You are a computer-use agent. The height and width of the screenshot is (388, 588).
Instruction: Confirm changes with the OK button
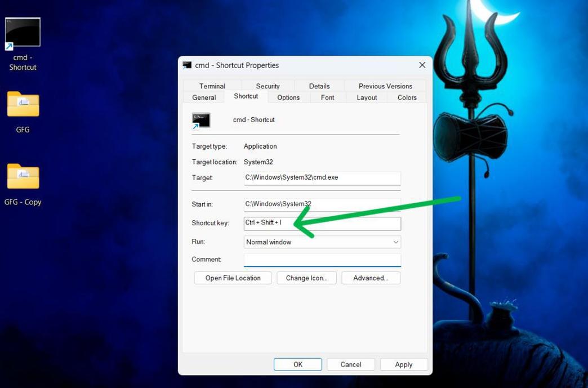pyautogui.click(x=297, y=364)
